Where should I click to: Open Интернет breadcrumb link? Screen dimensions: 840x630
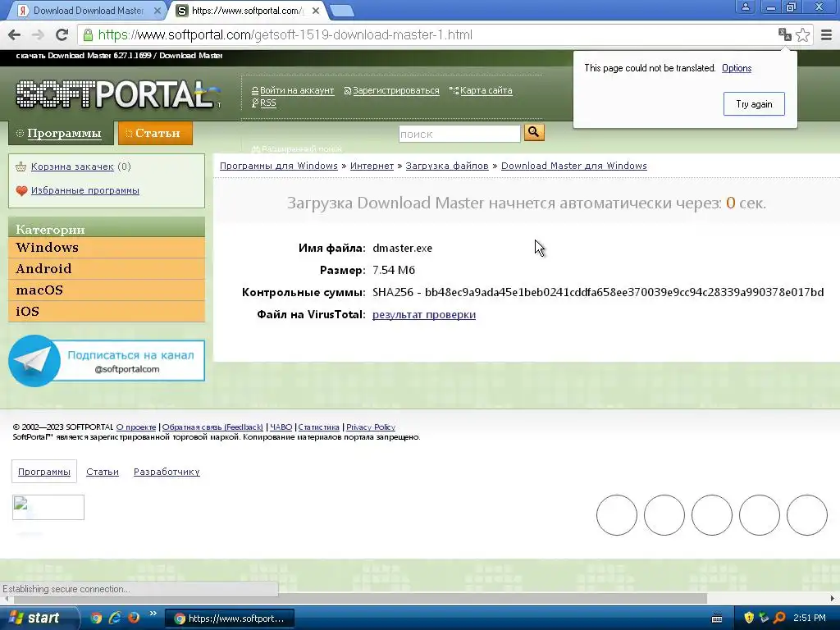[x=372, y=166]
